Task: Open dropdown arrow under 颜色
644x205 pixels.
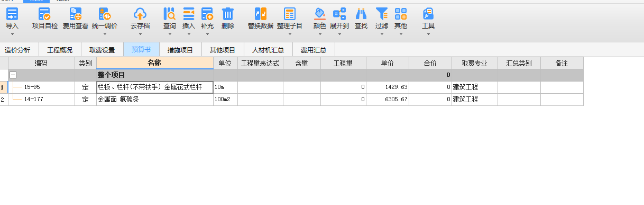Action: tap(320, 34)
